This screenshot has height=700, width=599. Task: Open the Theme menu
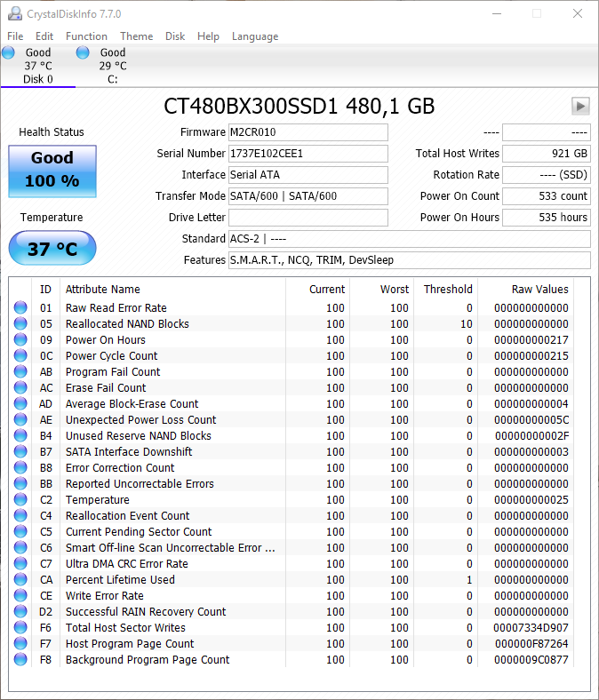coord(136,36)
